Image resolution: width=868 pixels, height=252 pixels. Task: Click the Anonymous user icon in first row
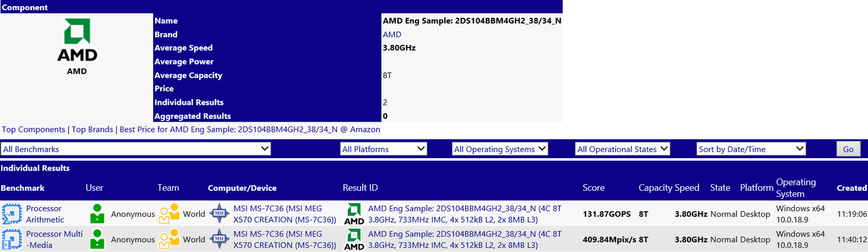click(98, 214)
